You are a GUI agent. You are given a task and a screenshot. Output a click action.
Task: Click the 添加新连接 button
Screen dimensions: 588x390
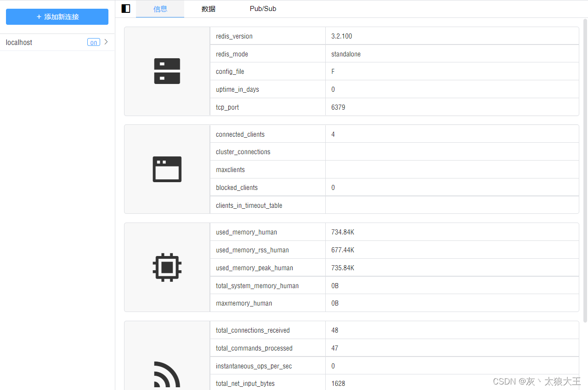coord(57,17)
